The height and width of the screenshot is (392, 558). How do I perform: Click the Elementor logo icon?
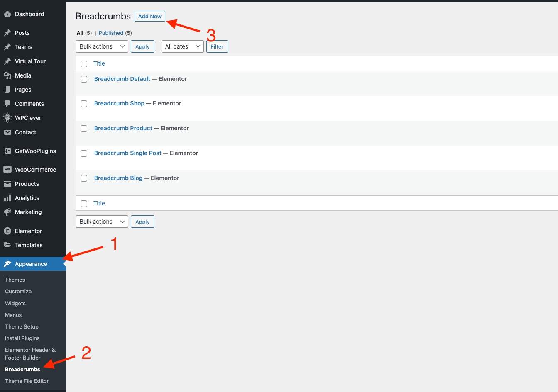click(7, 231)
